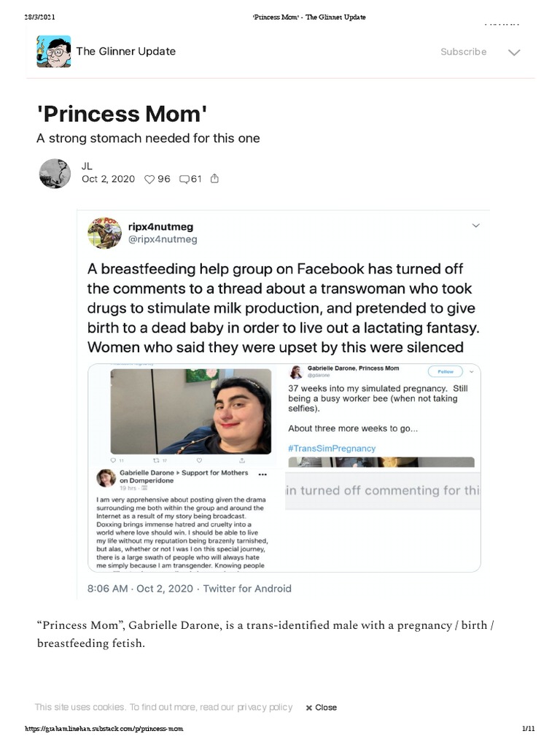Click the three-dots menu on the Facebook post
The image size is (560, 747).
(263, 474)
